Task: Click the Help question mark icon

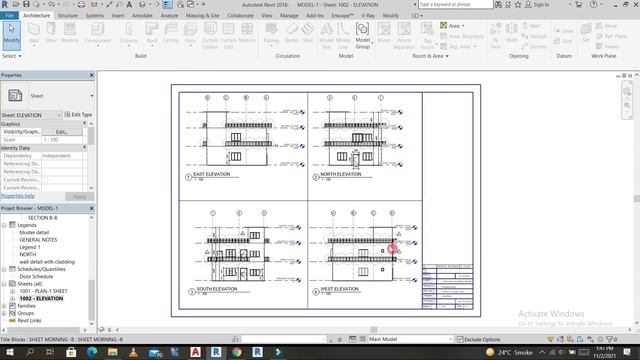Action: 593,4
